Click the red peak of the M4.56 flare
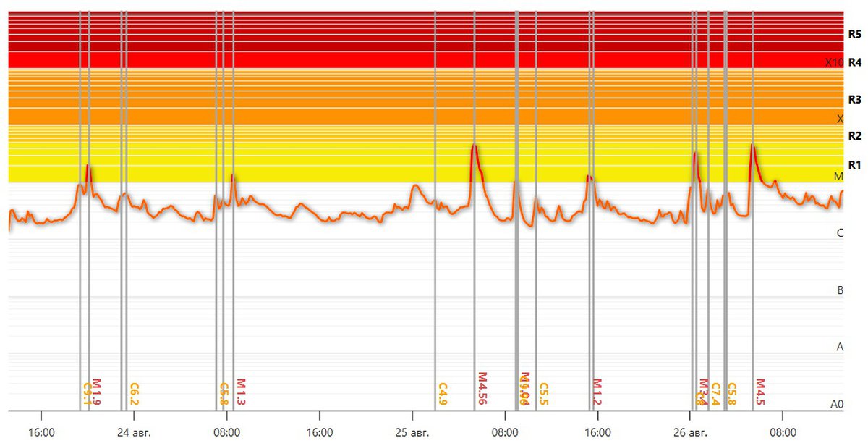Screen dimensions: 868x446 pos(474,146)
